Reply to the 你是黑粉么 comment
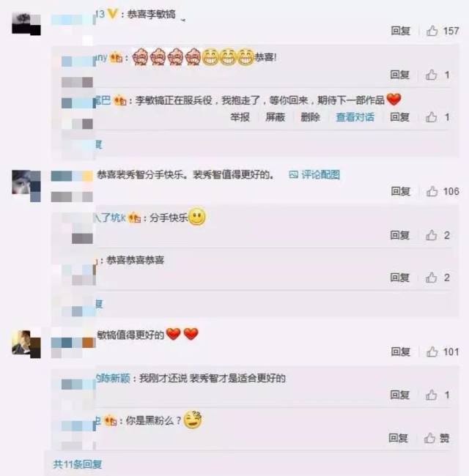The height and width of the screenshot is (476, 469). coord(398,438)
